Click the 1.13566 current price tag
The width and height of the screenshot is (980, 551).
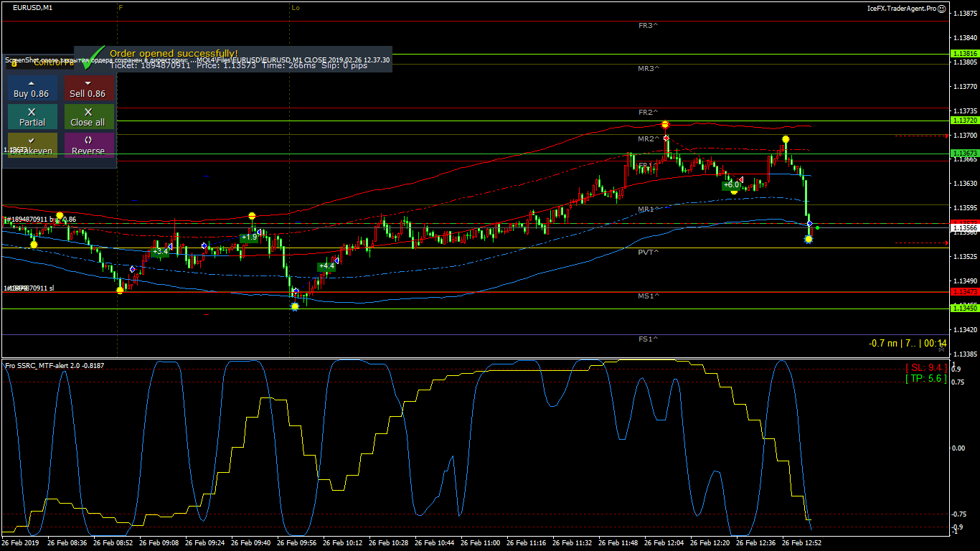point(964,228)
